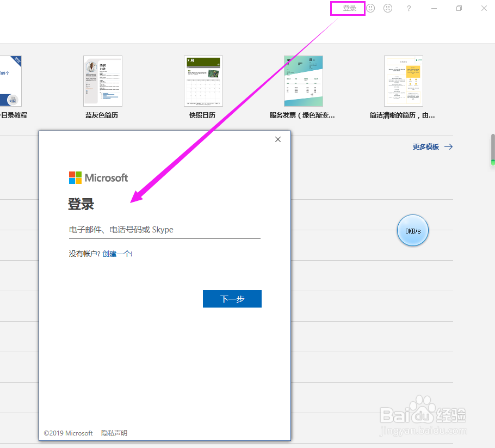Select the 简洁清晰的简历 template thumbnail
Viewport: 495px width, 448px height.
pos(403,81)
